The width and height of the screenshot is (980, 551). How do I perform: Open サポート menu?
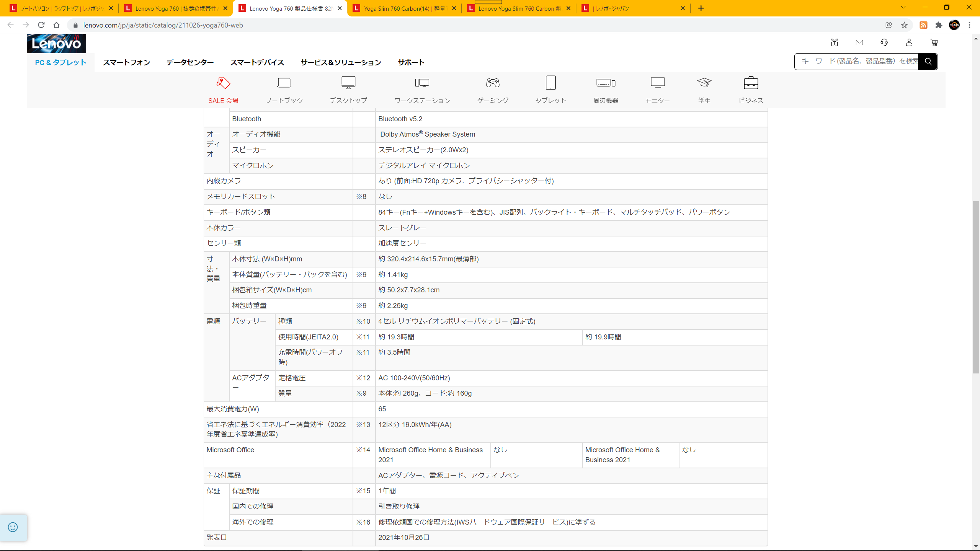(x=411, y=62)
